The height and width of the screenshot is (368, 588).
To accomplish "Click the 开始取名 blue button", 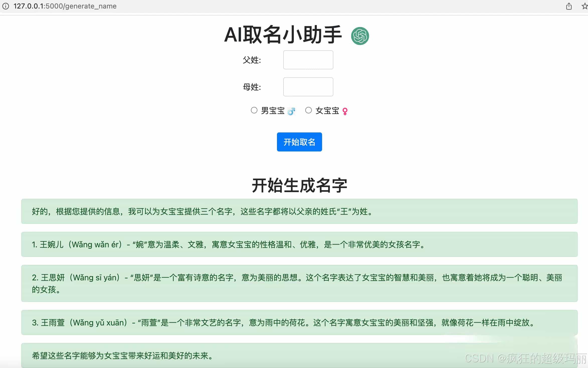I will [x=299, y=142].
